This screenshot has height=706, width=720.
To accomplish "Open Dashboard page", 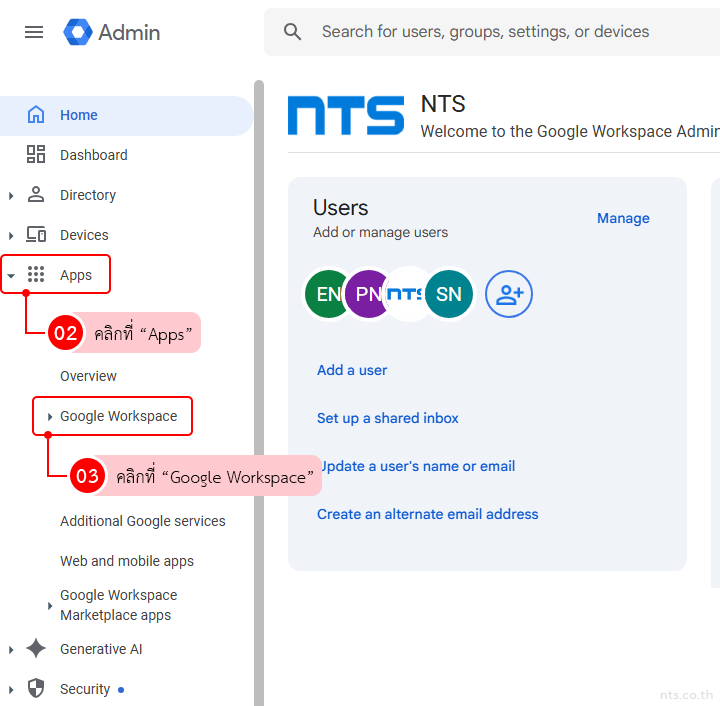I will [x=94, y=155].
